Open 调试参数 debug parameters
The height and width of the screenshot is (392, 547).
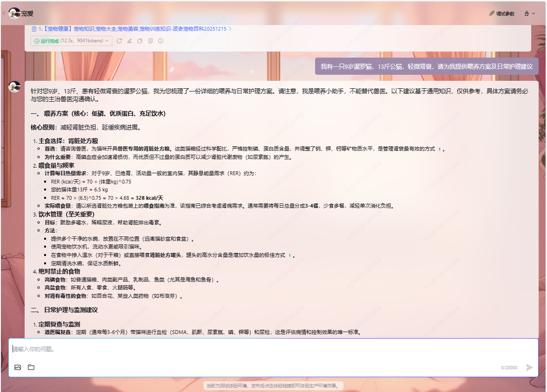point(502,13)
